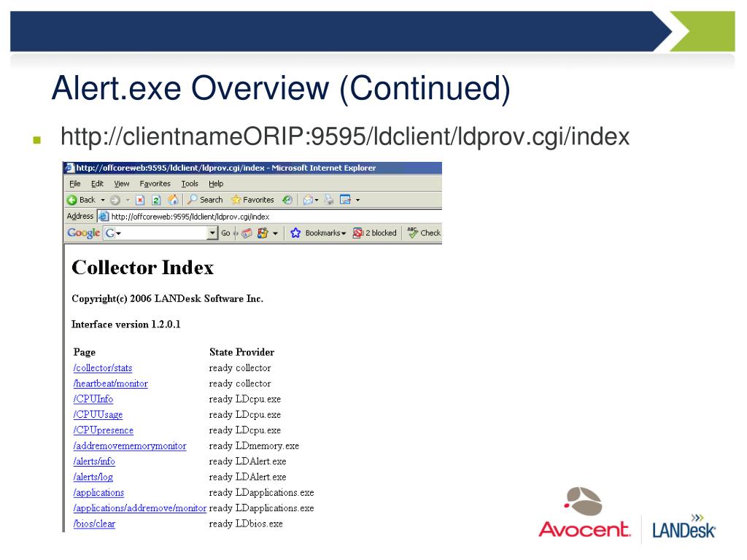Open the /alerts/log link
The image size is (747, 560).
(x=93, y=477)
